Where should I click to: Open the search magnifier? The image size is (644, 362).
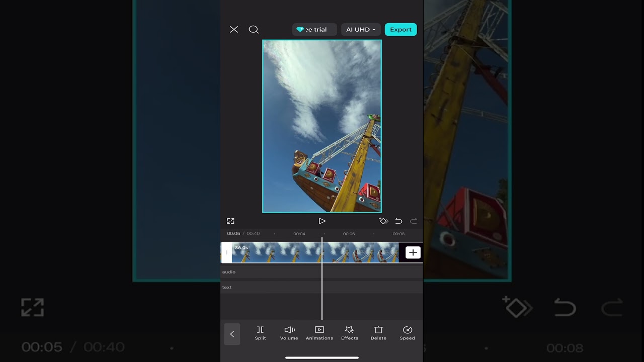click(x=254, y=30)
